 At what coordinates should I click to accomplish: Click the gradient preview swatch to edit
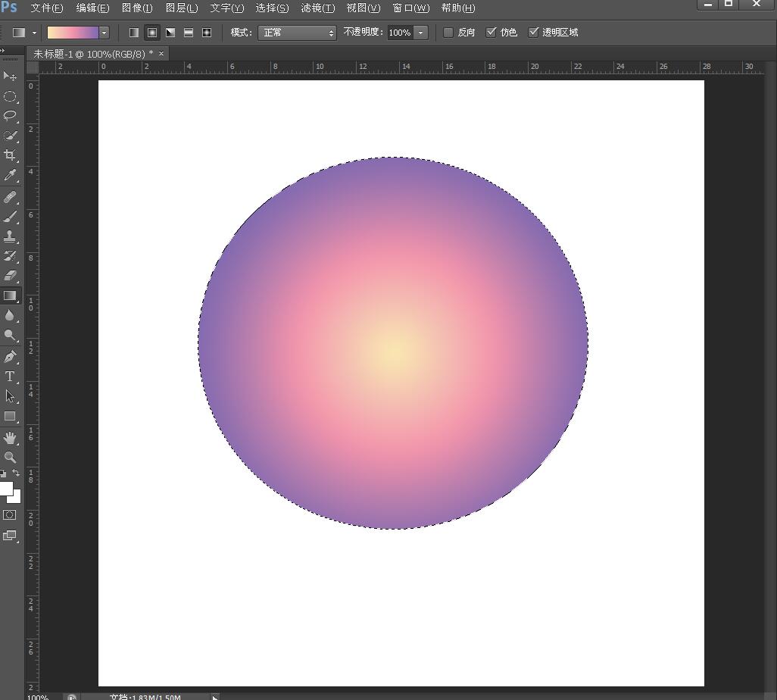73,33
